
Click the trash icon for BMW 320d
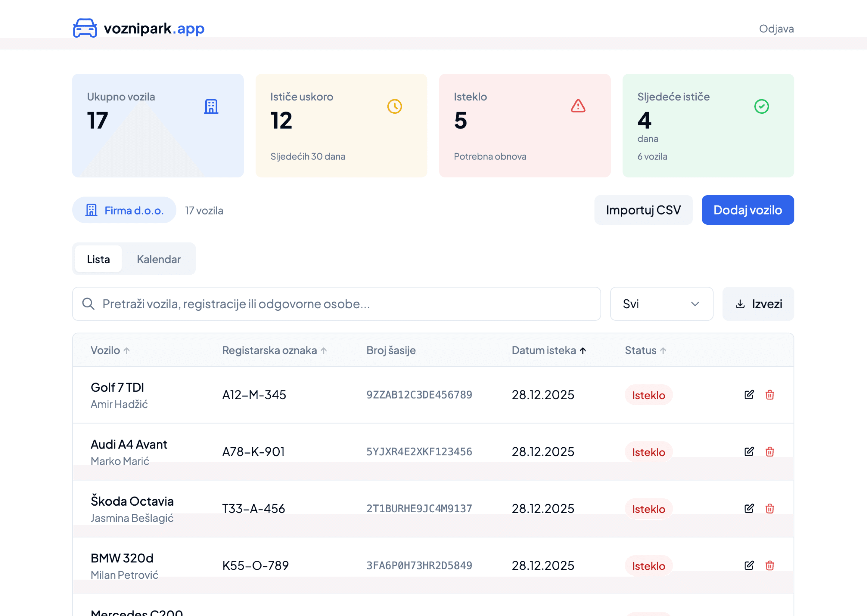coord(770,565)
